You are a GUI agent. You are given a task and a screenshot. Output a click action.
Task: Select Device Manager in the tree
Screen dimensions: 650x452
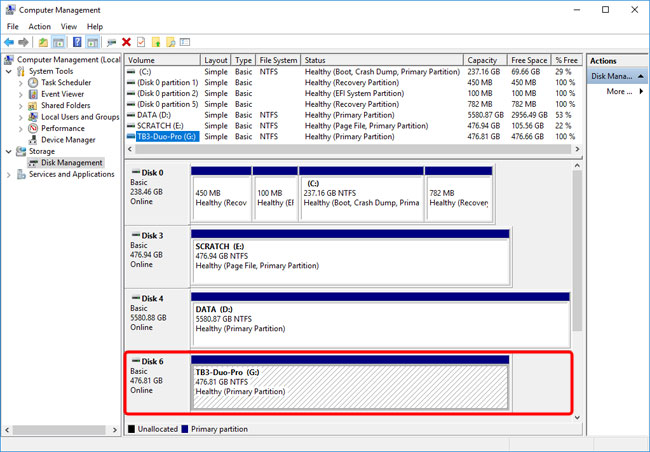(68, 140)
